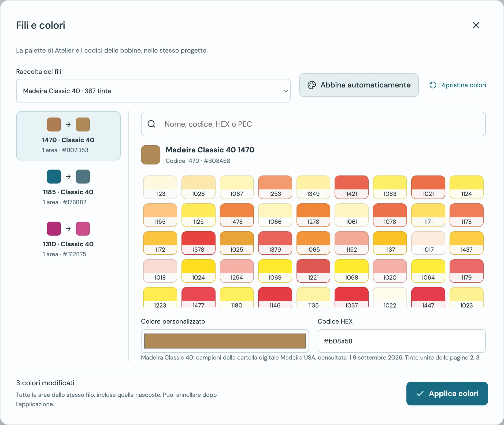The width and height of the screenshot is (504, 425).
Task: Select swatch 1021
Action: 428,187
